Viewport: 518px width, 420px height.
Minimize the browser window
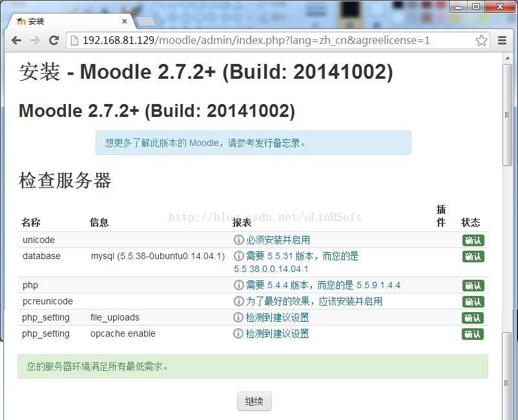(458, 6)
